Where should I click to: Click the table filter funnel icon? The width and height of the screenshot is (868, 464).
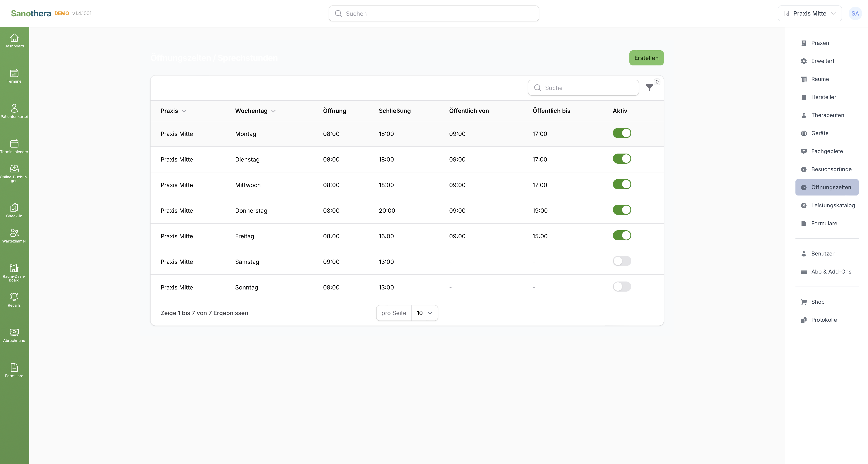(649, 88)
